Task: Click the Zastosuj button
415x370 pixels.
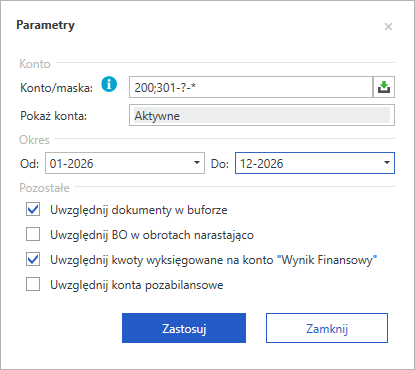Action: pos(184,328)
